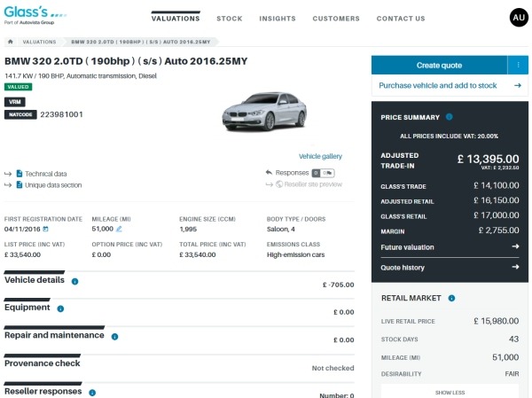The height and width of the screenshot is (398, 532).
Task: Click info icon beside Repair and maintenance
Action: (114, 337)
